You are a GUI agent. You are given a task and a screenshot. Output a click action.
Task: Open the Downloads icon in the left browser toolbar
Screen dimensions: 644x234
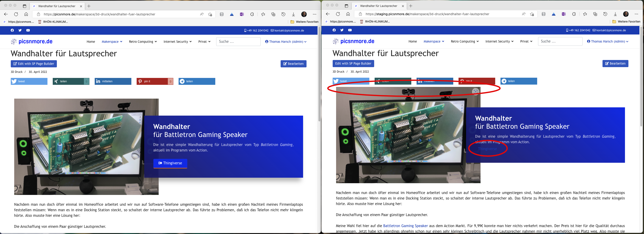[293, 14]
